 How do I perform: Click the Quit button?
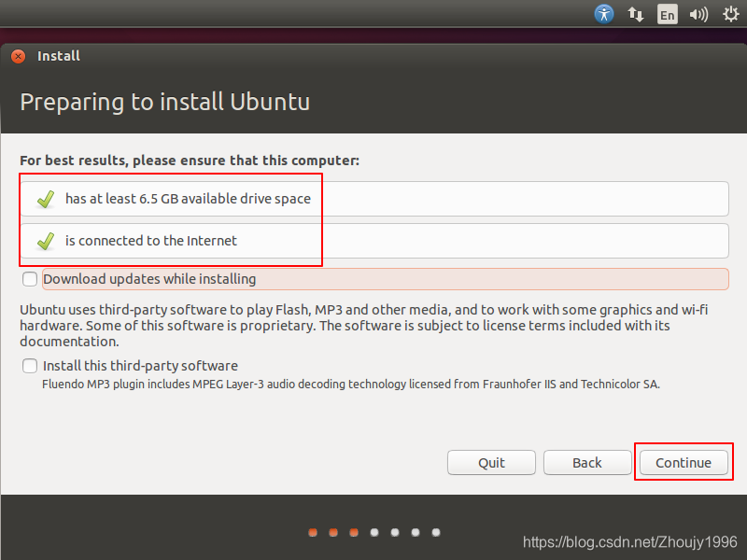coord(491,462)
